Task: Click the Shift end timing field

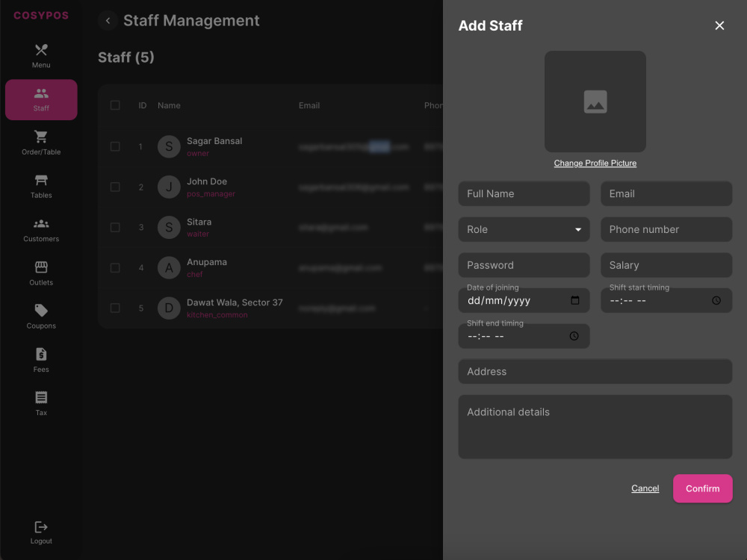Action: click(524, 336)
